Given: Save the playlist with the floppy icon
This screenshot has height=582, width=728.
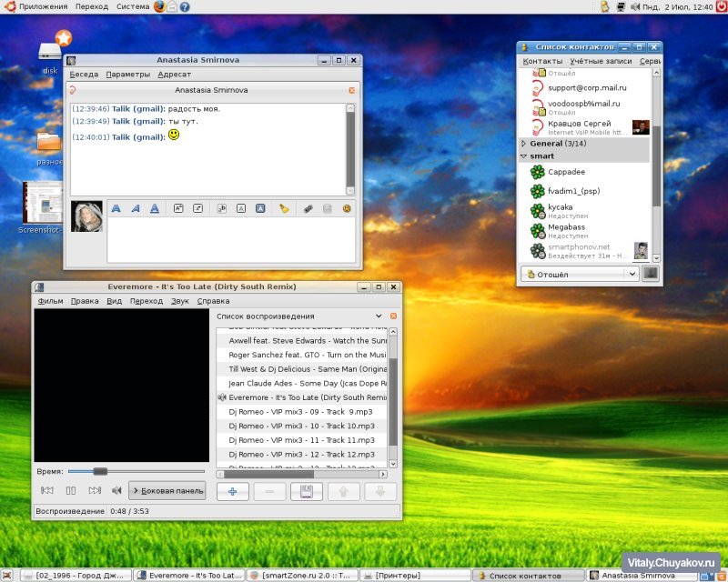Looking at the screenshot, I should tap(307, 491).
